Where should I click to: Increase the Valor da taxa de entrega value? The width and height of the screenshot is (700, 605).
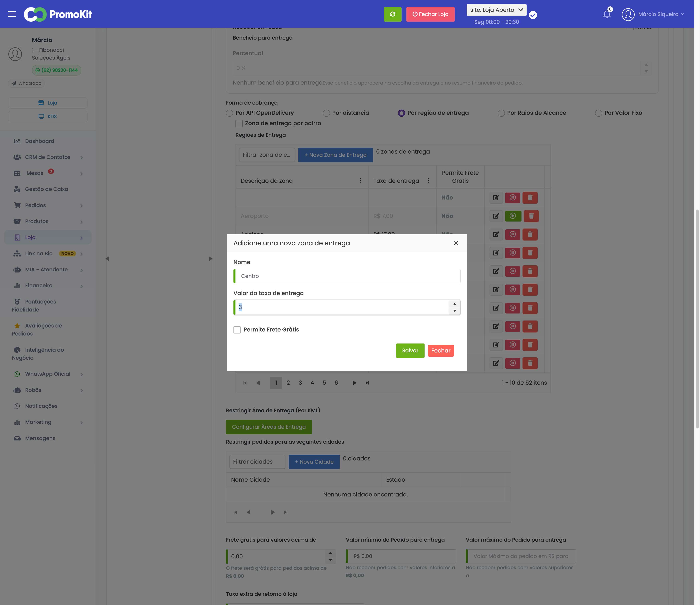coord(454,304)
